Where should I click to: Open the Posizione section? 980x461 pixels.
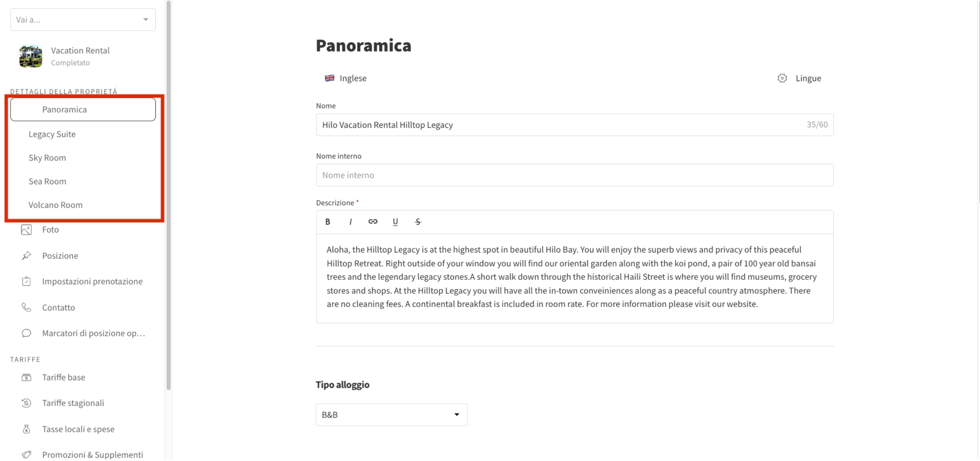point(60,256)
